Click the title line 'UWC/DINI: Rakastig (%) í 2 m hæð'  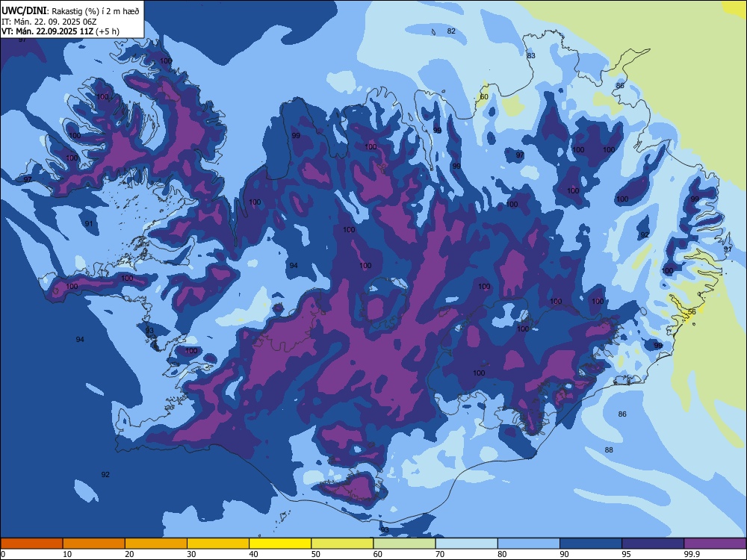70,11
